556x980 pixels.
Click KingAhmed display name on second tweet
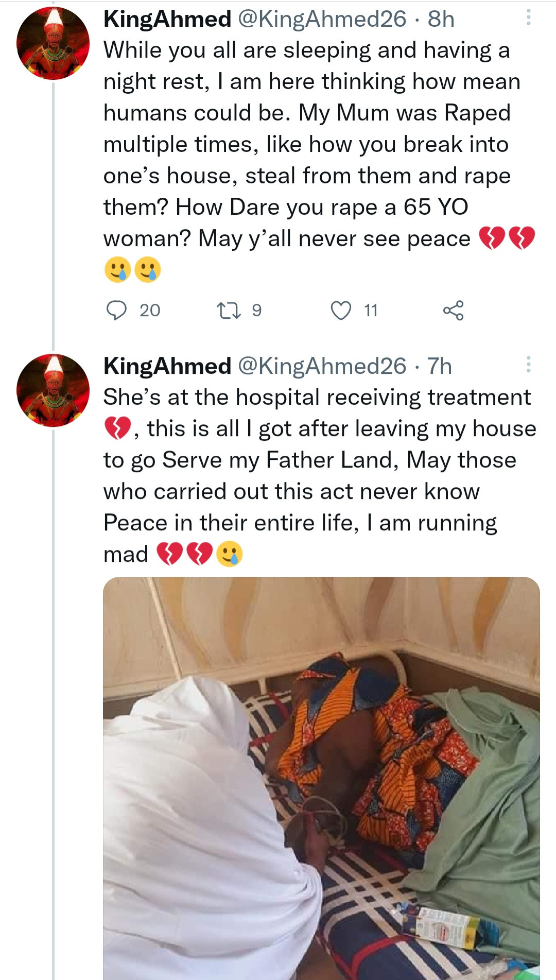(x=167, y=366)
